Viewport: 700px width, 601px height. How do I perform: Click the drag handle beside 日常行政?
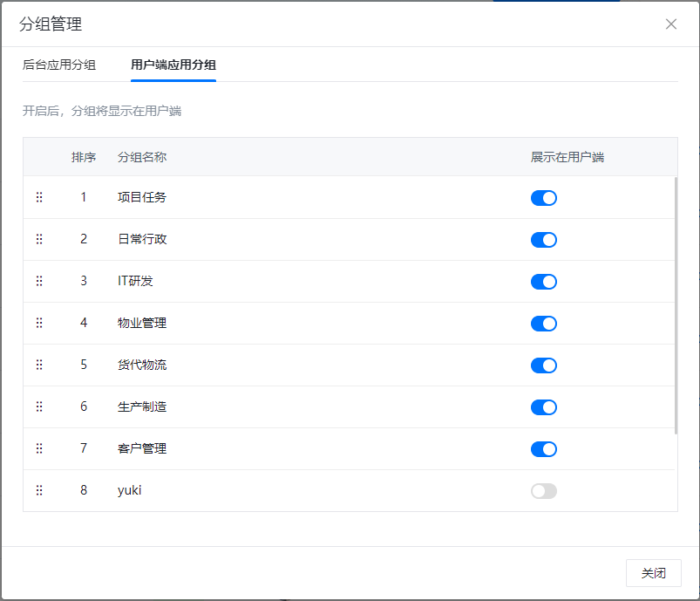point(39,239)
